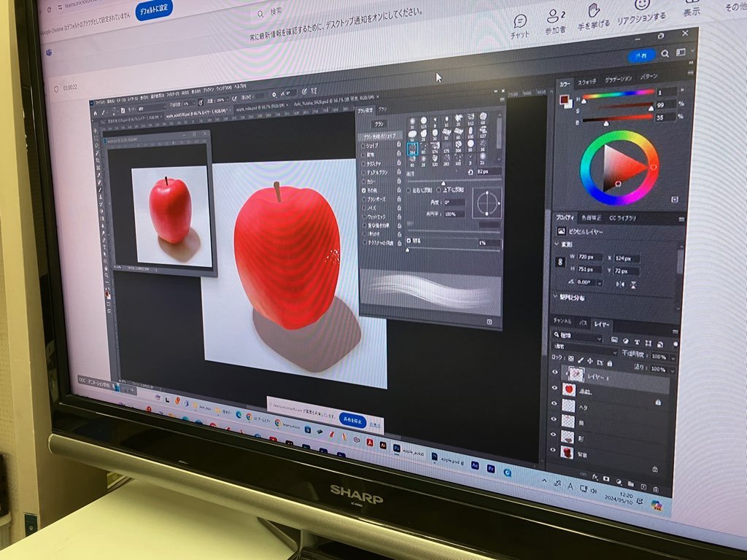Viewport: 747px width, 560px height.
Task: Click the create new layer icon
Action: (x=643, y=486)
